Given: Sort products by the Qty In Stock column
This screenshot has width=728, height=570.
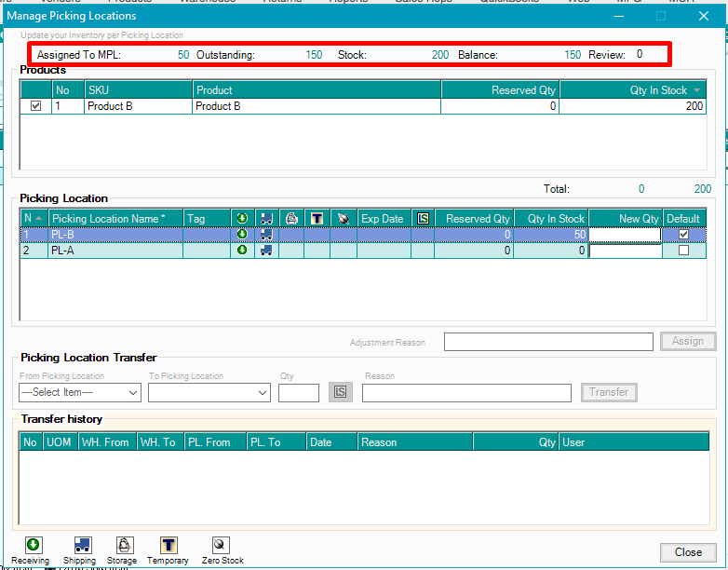Looking at the screenshot, I should tap(633, 90).
